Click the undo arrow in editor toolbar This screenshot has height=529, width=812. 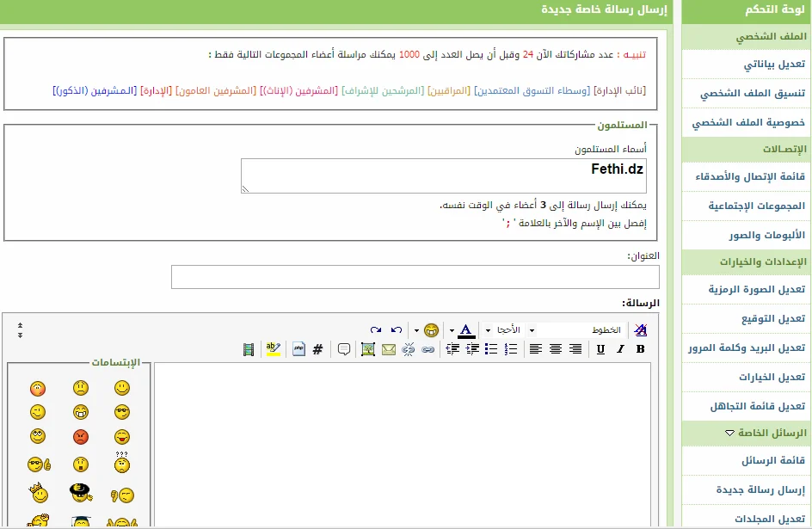coord(396,330)
